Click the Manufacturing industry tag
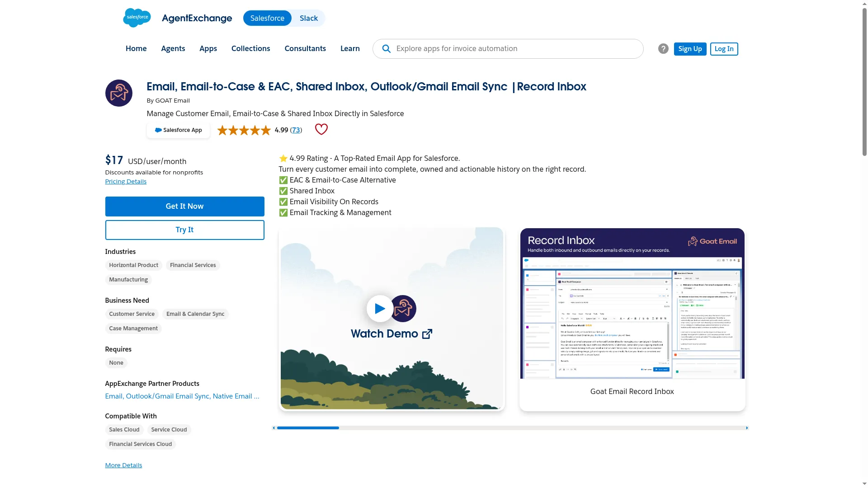Viewport: 868px width, 488px height. tap(128, 280)
